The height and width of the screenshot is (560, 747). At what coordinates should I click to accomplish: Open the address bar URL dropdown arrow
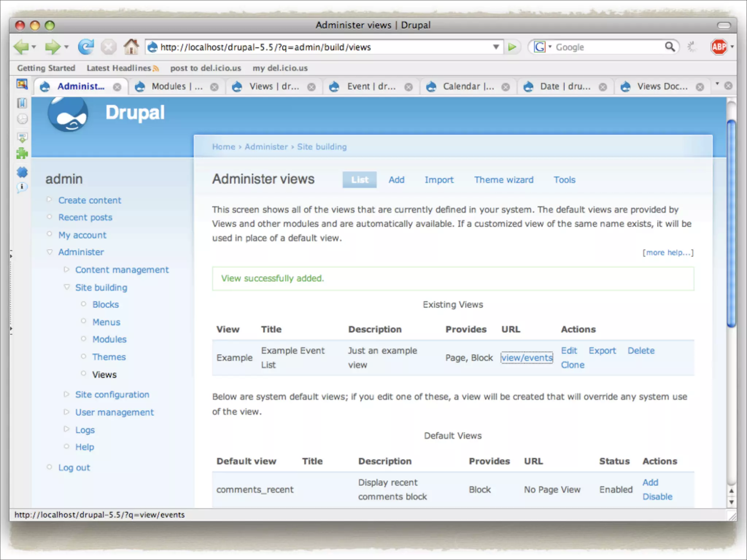[496, 47]
